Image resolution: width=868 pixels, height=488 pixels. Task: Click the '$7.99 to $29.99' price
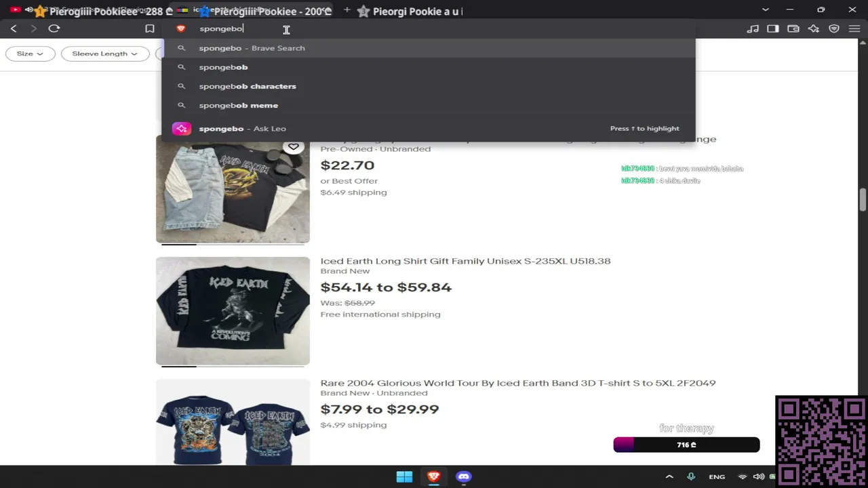380,409
